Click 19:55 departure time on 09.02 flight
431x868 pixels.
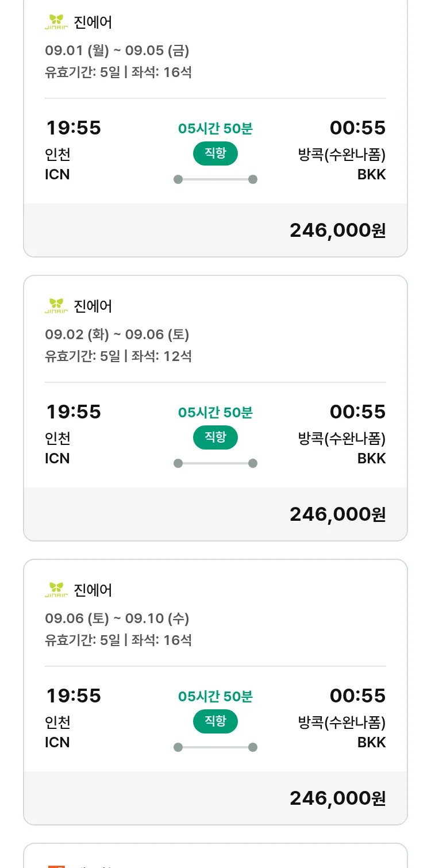74,412
